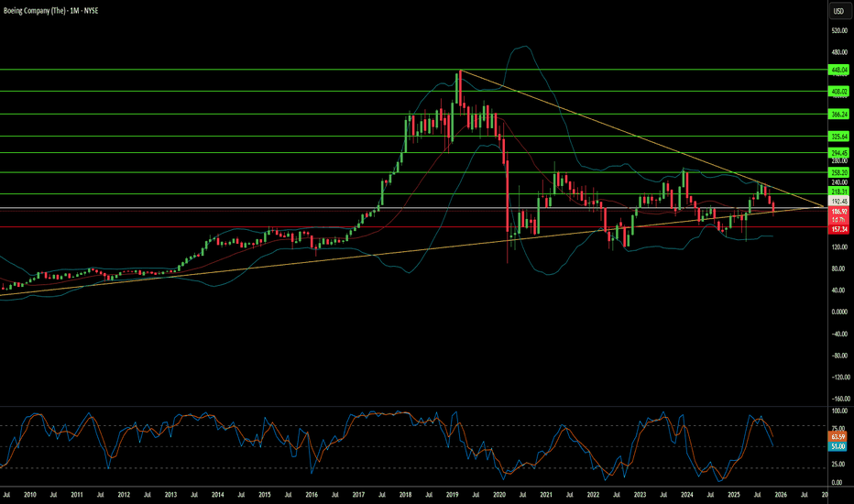Click the 2026 label on time axis
The width and height of the screenshot is (854, 504).
[x=780, y=495]
